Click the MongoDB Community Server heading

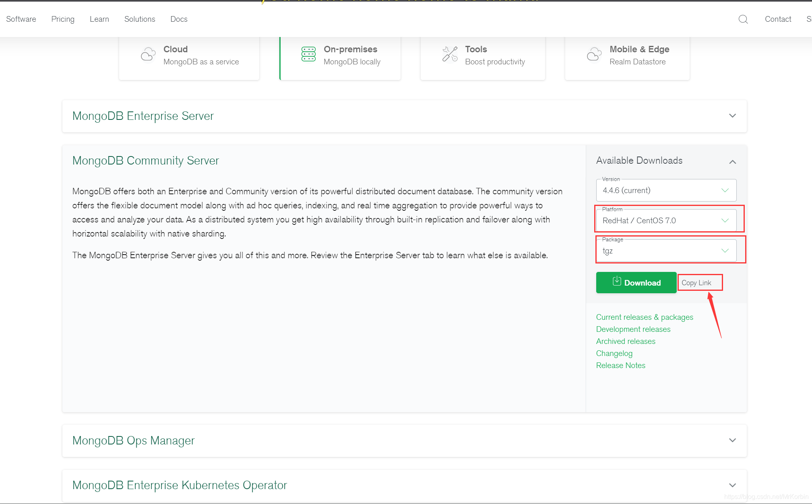point(145,160)
